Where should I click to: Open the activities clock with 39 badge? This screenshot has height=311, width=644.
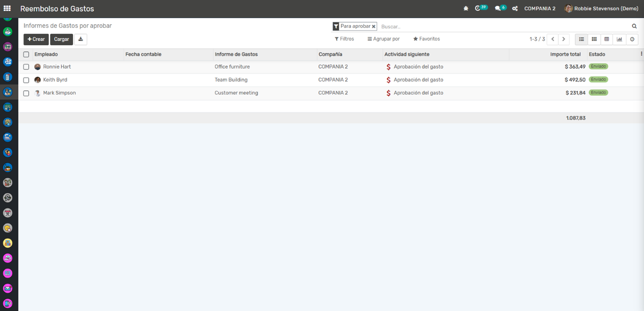point(479,8)
